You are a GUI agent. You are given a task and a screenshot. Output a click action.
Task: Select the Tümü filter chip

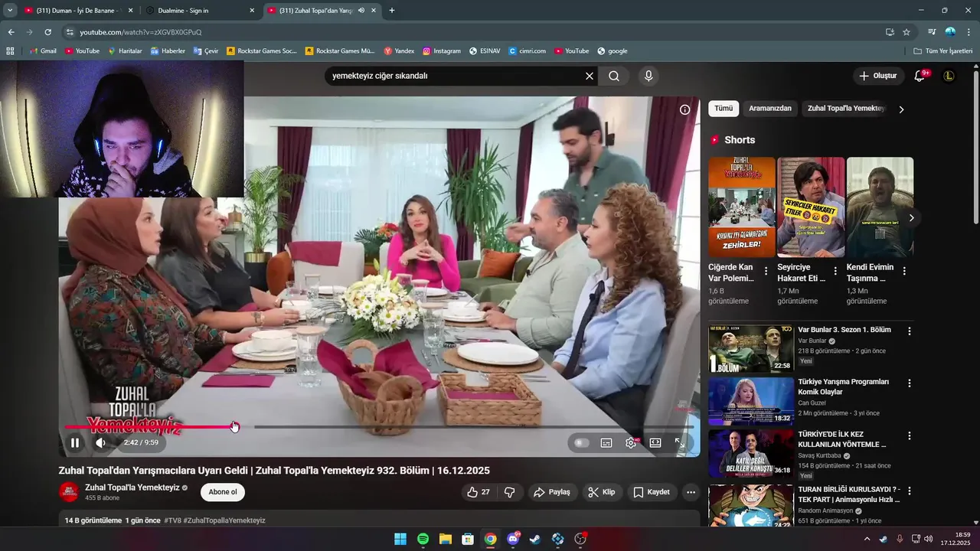[x=724, y=109]
